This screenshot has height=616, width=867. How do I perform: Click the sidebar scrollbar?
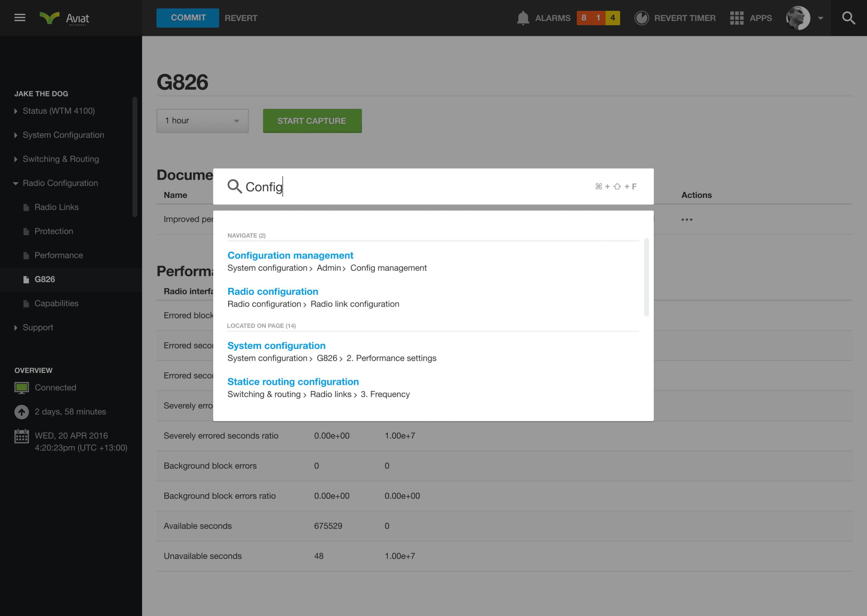[134, 157]
